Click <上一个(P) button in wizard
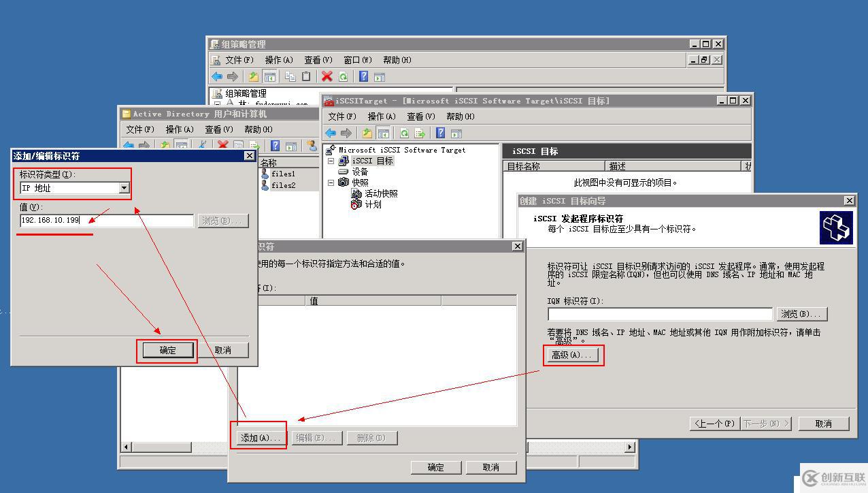Screen dimensions: 868x493 click(x=714, y=424)
